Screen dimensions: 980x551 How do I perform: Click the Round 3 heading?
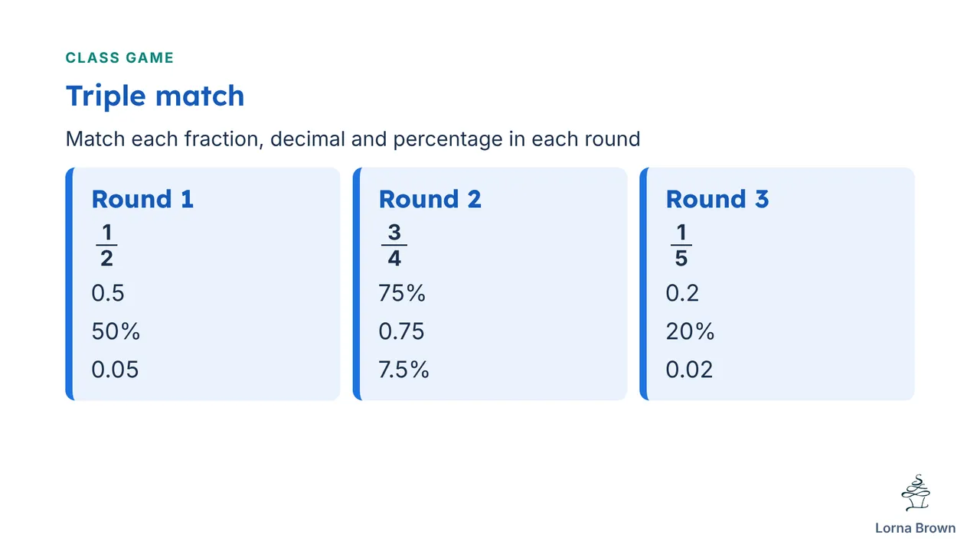pyautogui.click(x=717, y=199)
